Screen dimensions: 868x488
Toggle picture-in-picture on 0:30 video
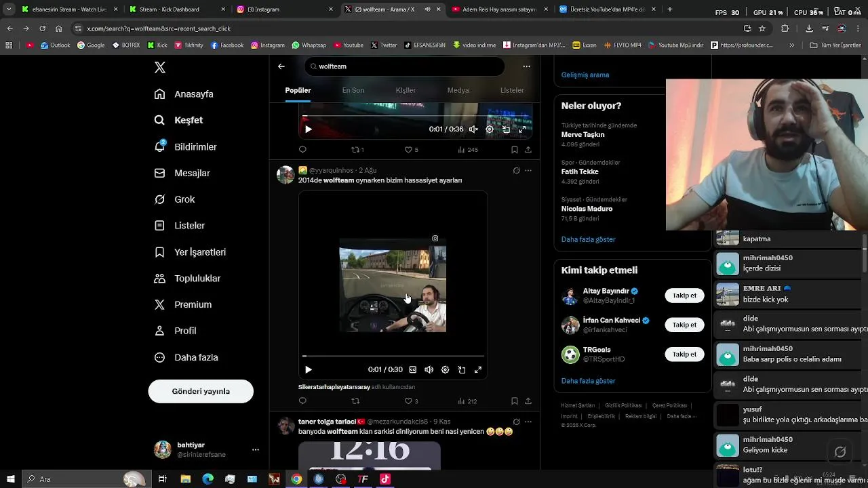pyautogui.click(x=461, y=370)
